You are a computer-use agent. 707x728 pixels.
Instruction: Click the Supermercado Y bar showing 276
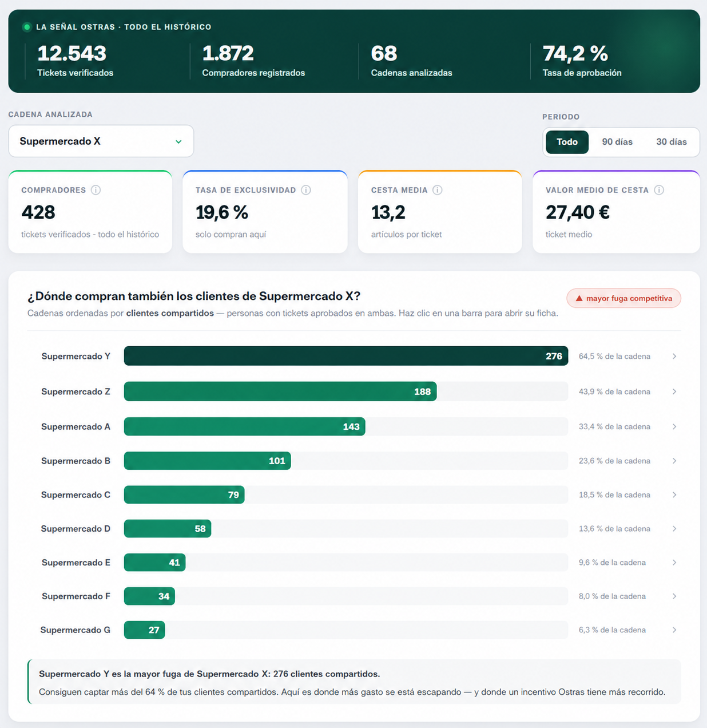346,356
